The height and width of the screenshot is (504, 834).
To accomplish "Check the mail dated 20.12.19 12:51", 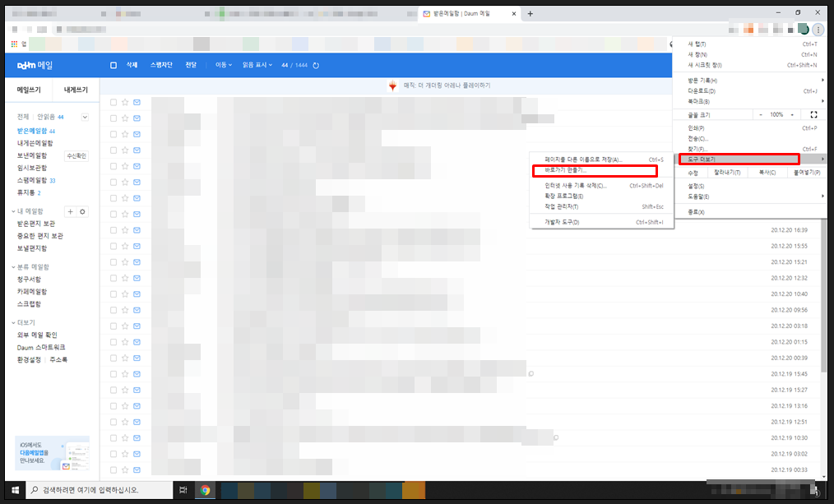I will tap(114, 422).
